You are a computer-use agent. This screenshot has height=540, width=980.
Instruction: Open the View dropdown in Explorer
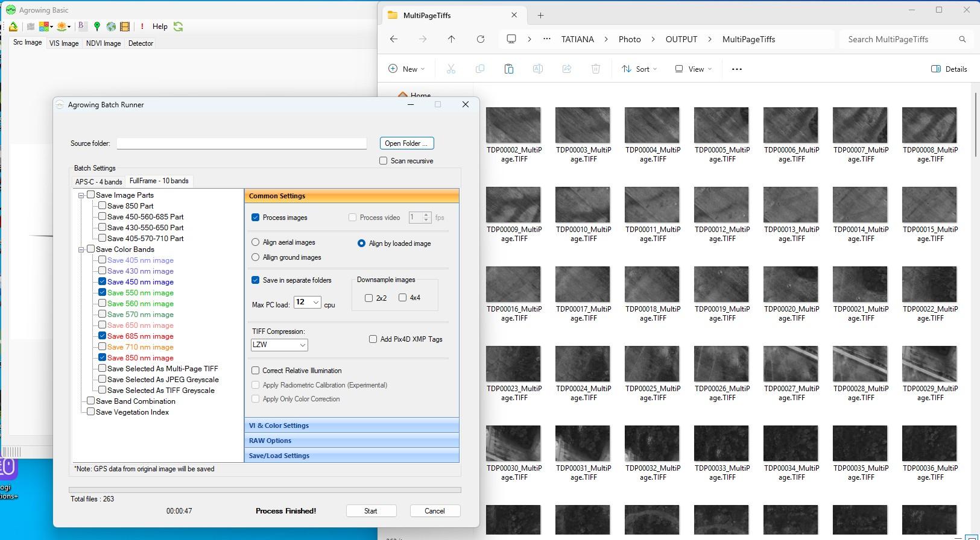click(x=694, y=69)
